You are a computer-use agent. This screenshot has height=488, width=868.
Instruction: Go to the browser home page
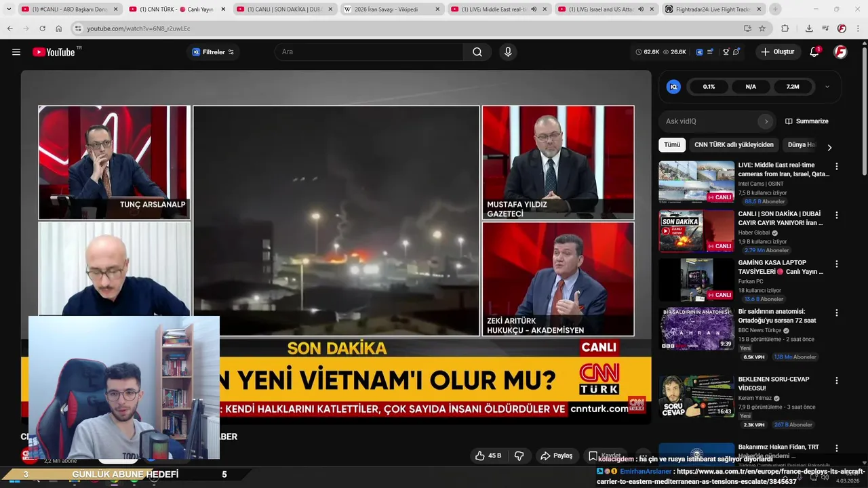[58, 28]
